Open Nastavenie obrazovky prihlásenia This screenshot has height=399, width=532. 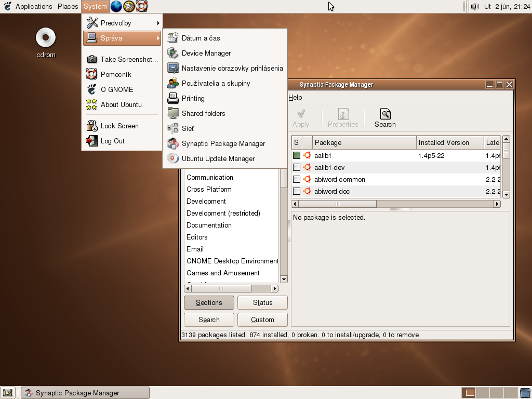click(x=224, y=68)
